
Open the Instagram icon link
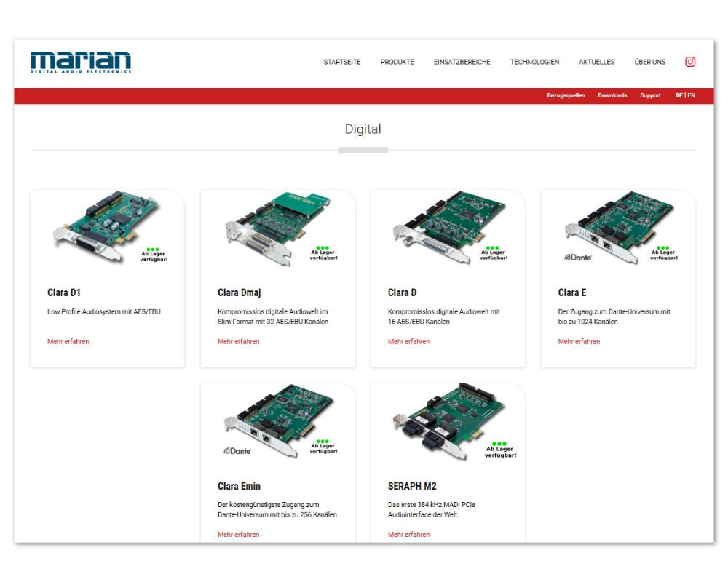pyautogui.click(x=690, y=62)
